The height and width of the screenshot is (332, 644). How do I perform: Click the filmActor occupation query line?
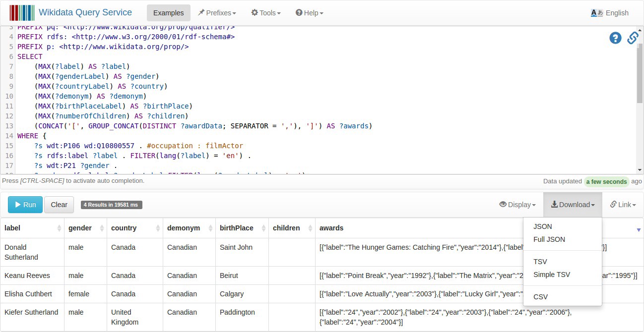click(x=139, y=146)
